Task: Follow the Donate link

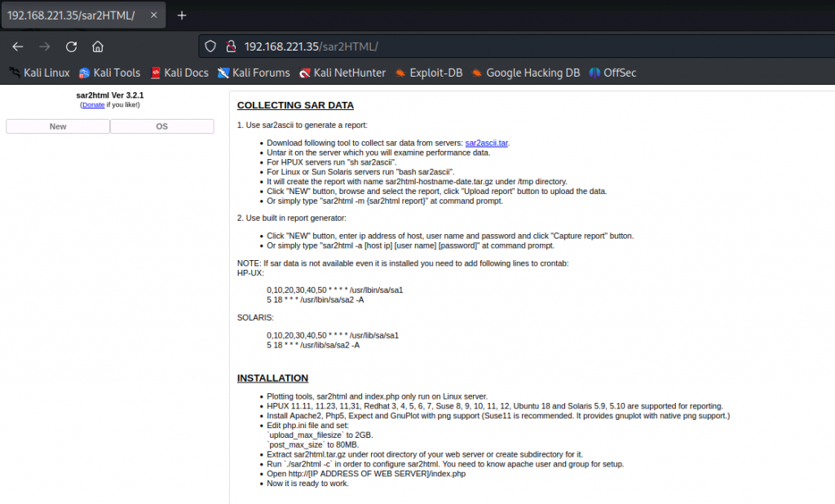Action: (93, 105)
